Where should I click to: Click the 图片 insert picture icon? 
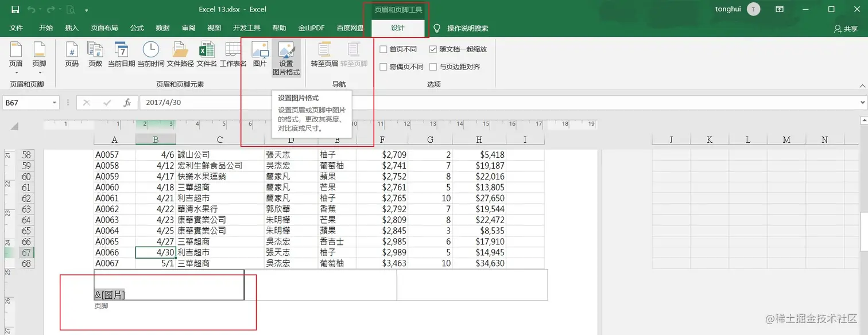pos(260,55)
